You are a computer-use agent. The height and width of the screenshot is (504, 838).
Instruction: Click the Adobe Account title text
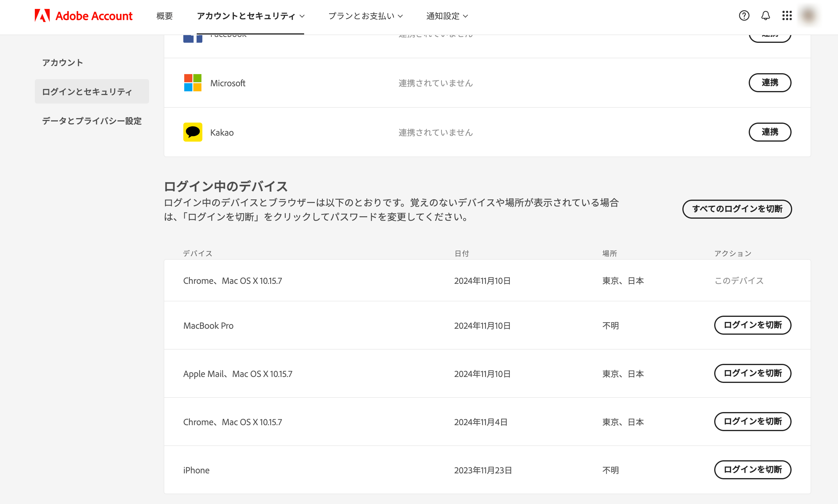click(94, 16)
